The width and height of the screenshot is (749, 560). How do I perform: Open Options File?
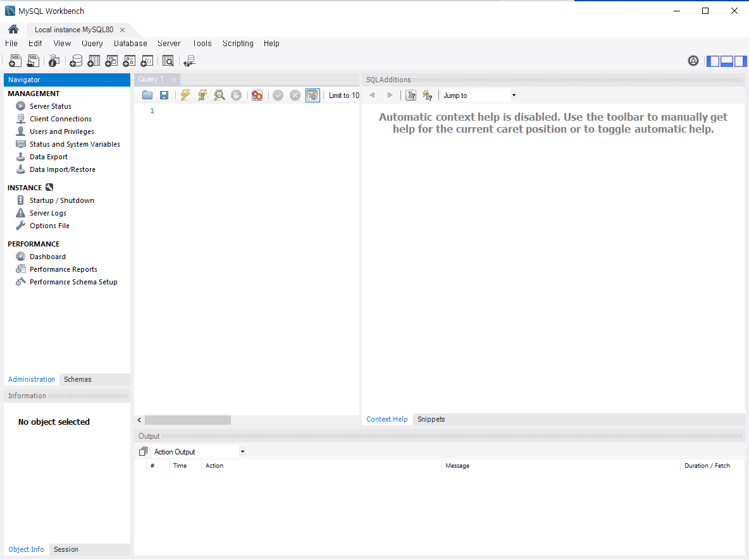(x=50, y=226)
